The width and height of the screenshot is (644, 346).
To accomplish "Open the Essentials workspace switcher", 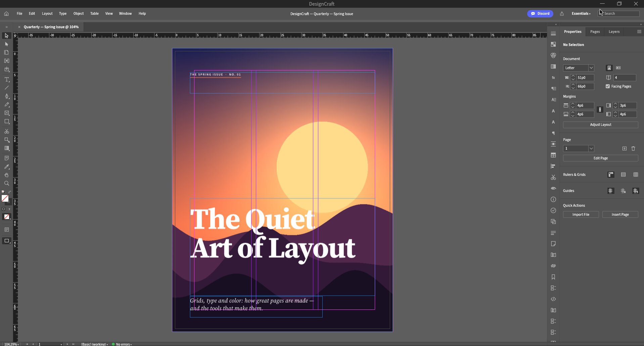I will click(581, 14).
